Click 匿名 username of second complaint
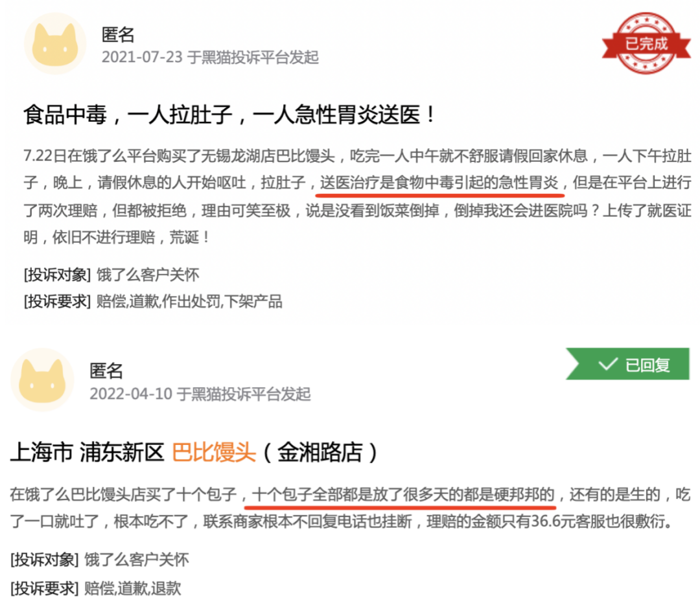Image resolution: width=700 pixels, height=616 pixels. [106, 371]
